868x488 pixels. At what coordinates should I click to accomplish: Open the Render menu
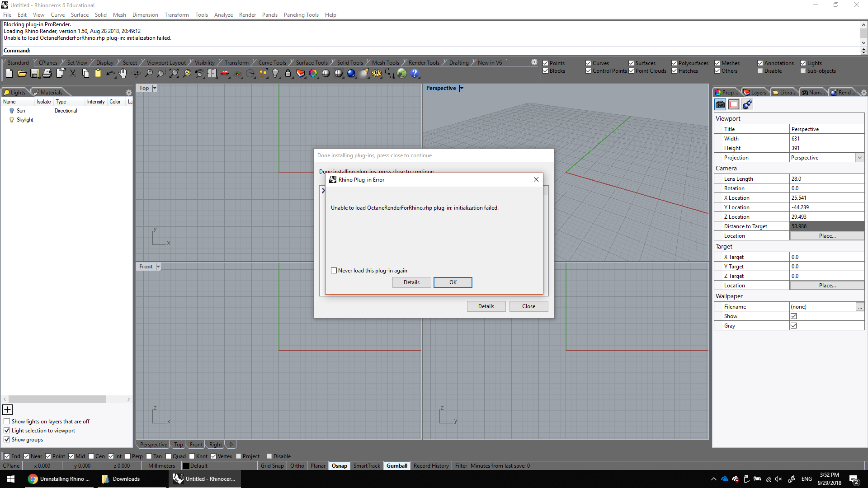click(x=247, y=15)
